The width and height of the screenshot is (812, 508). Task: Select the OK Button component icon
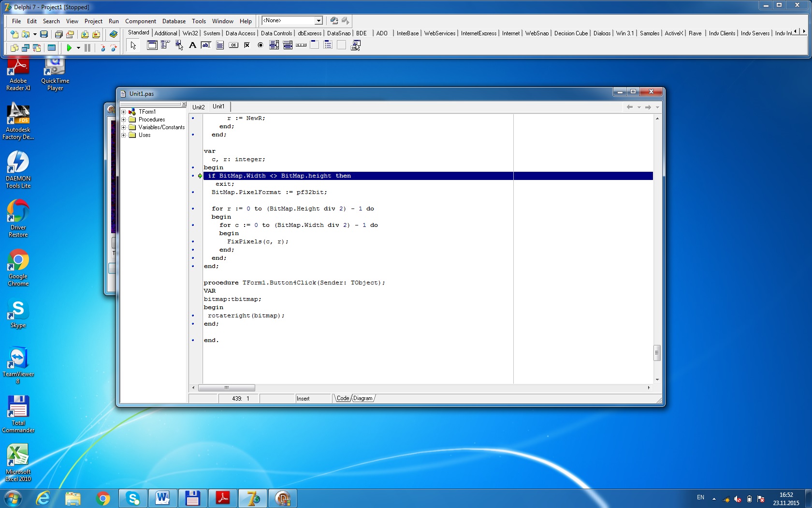(x=233, y=45)
